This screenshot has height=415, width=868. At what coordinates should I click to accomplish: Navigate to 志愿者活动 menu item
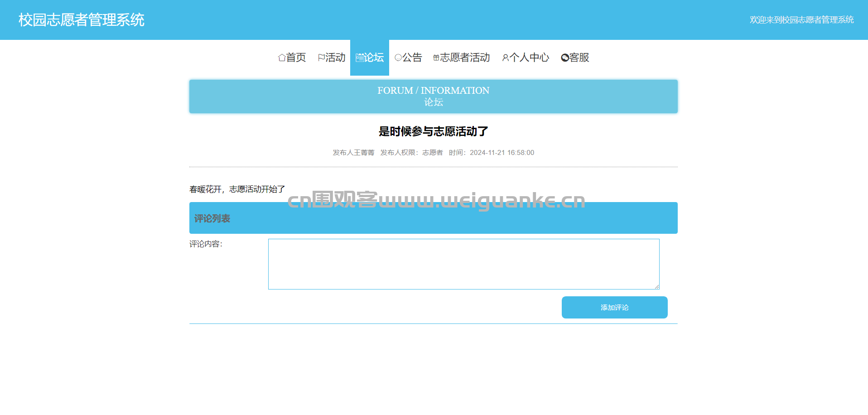click(x=462, y=58)
